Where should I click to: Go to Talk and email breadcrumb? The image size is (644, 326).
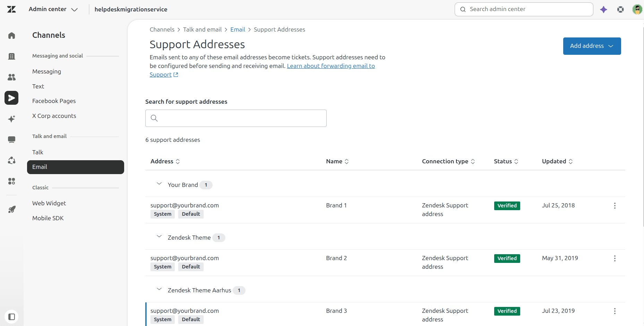point(202,29)
